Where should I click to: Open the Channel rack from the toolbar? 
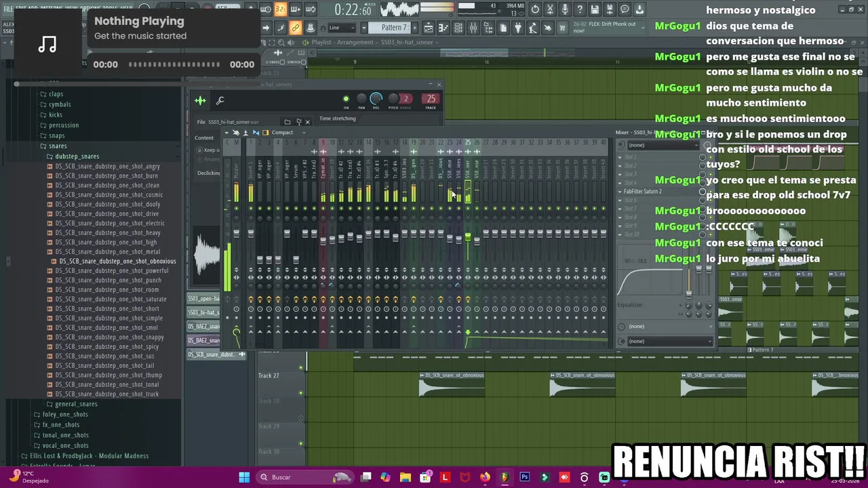point(458,28)
